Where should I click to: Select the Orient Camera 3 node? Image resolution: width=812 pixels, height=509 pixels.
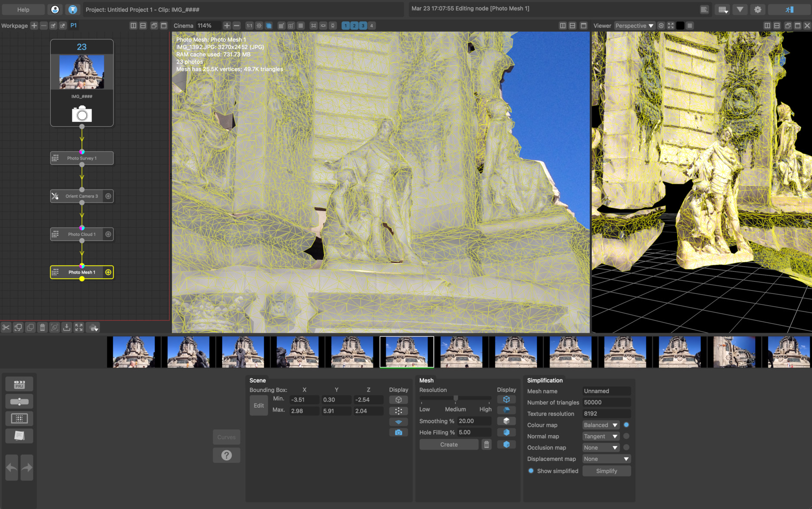pos(82,196)
